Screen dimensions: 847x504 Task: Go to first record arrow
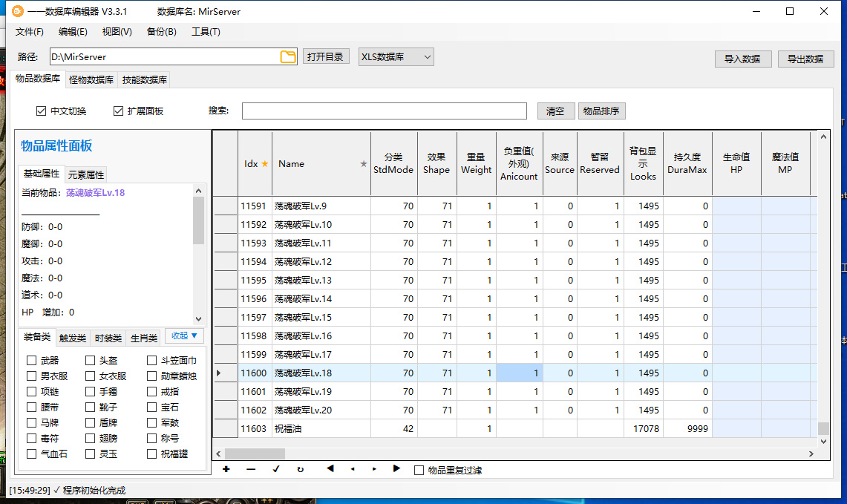(x=330, y=468)
